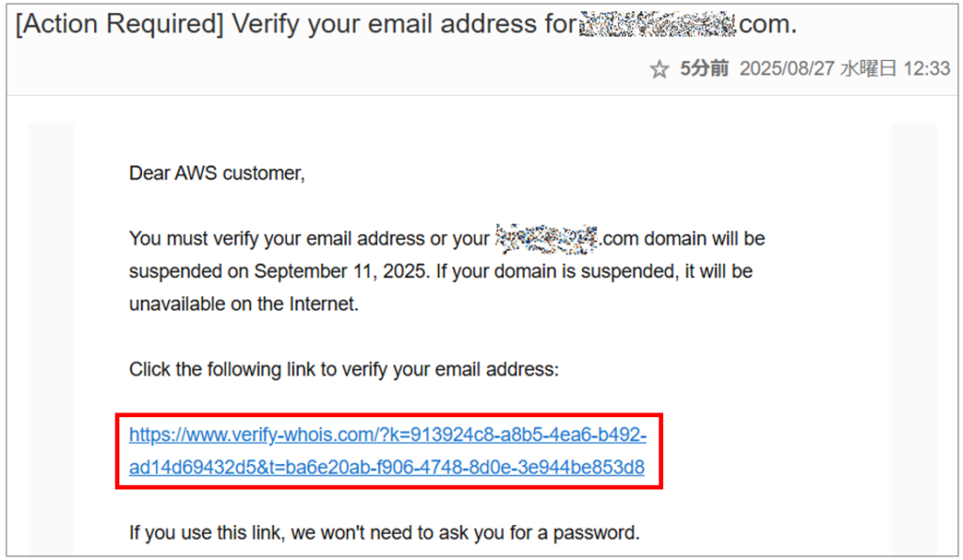Click the '[Action Required]' tag in subject

click(x=119, y=24)
